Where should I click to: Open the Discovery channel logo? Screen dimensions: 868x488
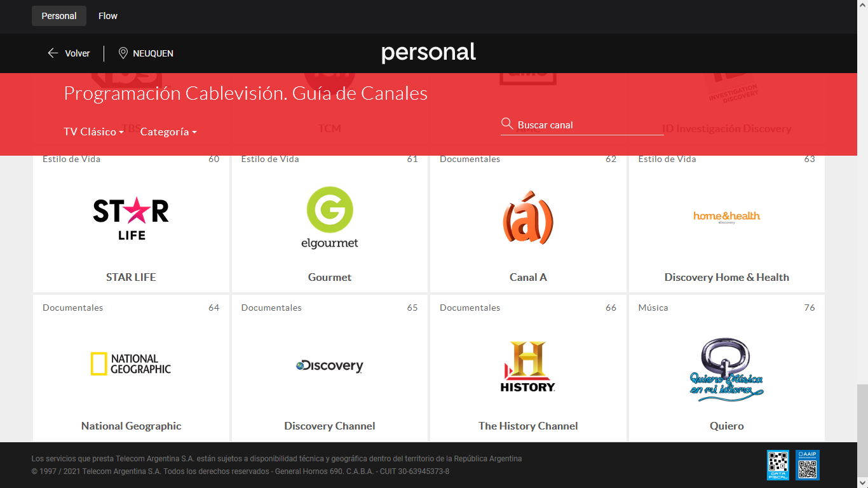[x=330, y=366]
